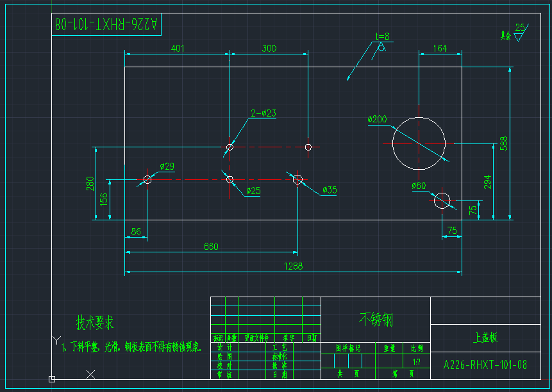Click the technical requirement note line 1
Screen dimensions: 552x392
(131, 347)
